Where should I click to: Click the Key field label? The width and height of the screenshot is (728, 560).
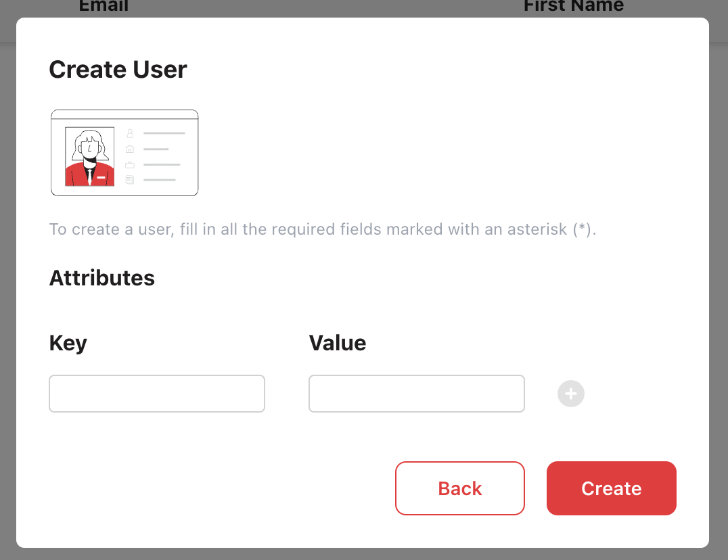tap(68, 344)
